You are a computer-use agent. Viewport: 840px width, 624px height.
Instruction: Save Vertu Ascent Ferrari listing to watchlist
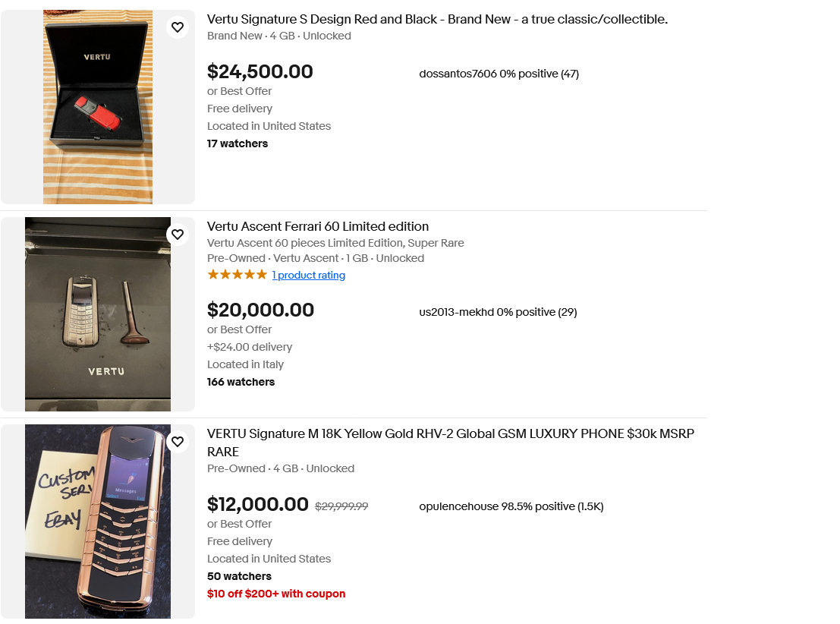pos(178,235)
